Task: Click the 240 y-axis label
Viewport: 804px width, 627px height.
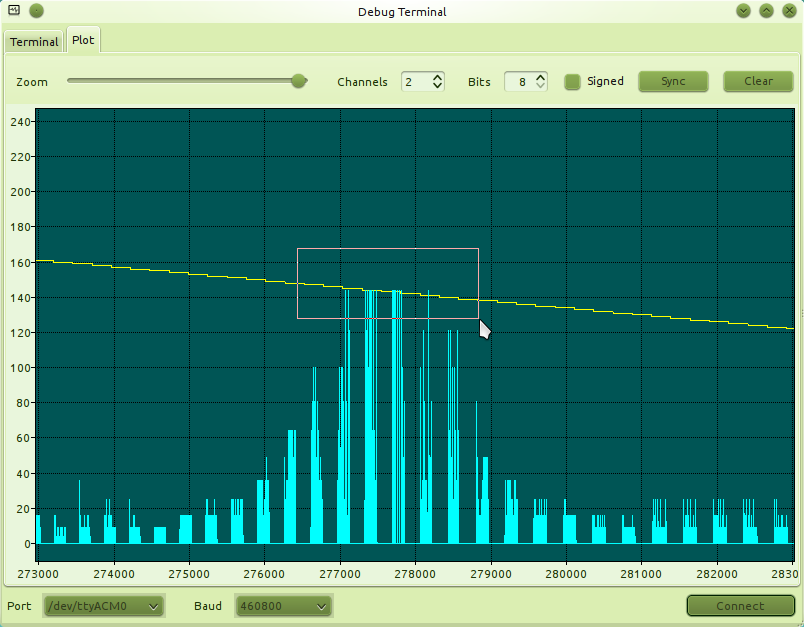Action: point(19,122)
